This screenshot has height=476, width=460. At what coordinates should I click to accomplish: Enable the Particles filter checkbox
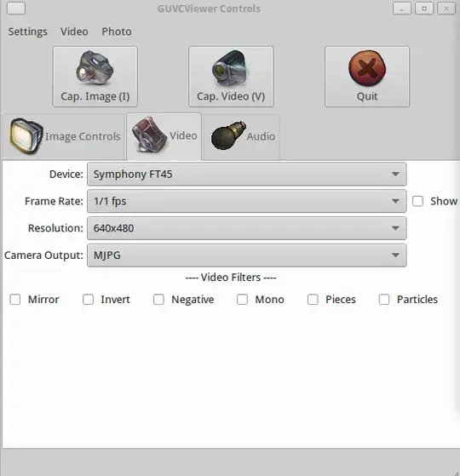pyautogui.click(x=384, y=300)
